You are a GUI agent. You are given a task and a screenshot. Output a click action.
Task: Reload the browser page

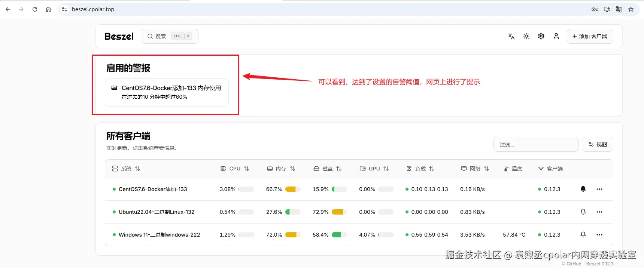pyautogui.click(x=35, y=9)
